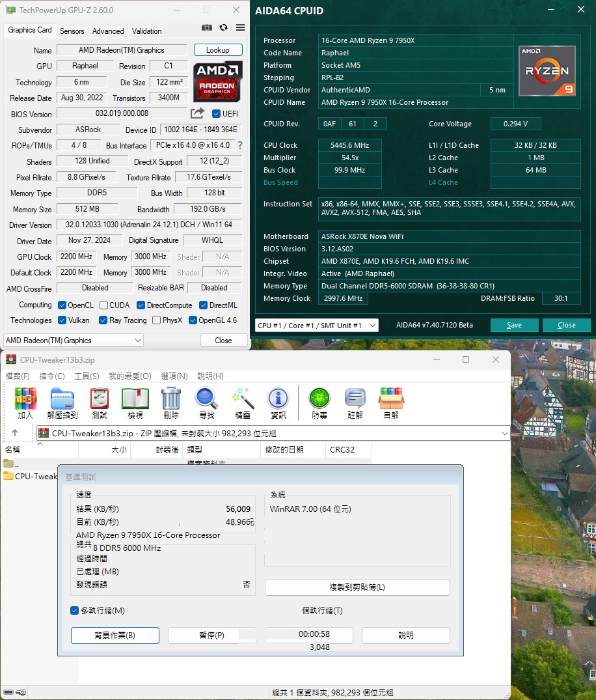Click the Close button in AIDA64 CPUID

tap(567, 325)
